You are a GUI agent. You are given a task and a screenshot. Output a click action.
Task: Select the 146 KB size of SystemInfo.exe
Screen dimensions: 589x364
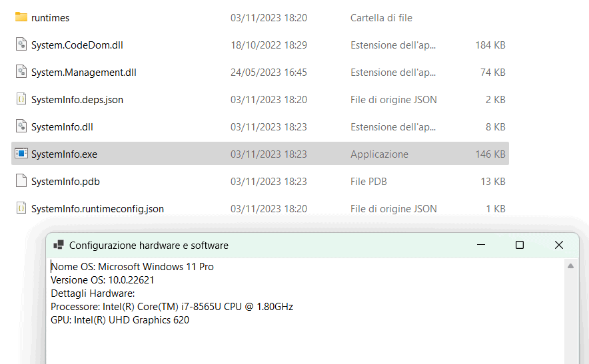pyautogui.click(x=490, y=154)
